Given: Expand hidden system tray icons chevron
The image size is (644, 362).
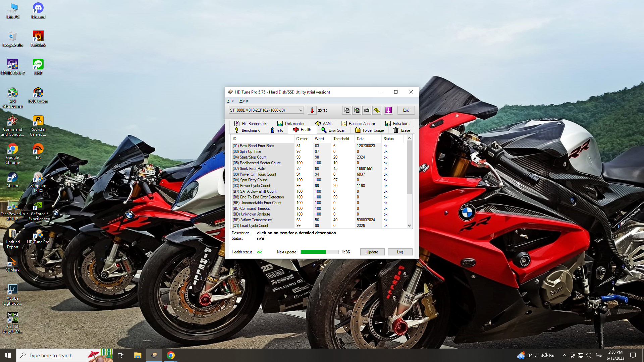Looking at the screenshot, I should coord(564,355).
